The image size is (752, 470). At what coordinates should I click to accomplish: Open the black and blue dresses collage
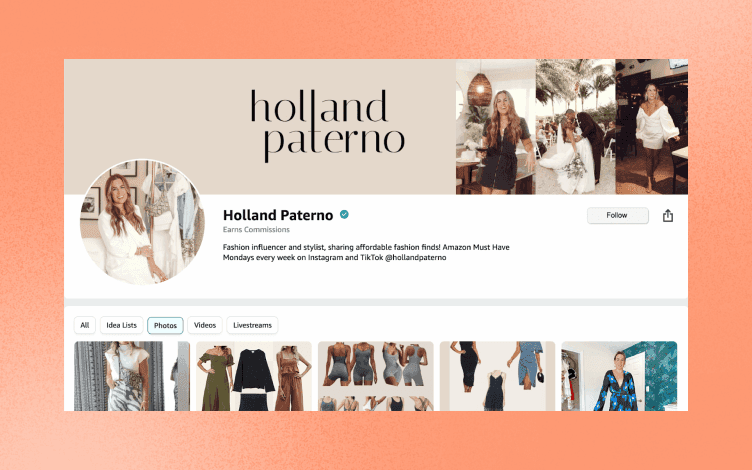(497, 376)
